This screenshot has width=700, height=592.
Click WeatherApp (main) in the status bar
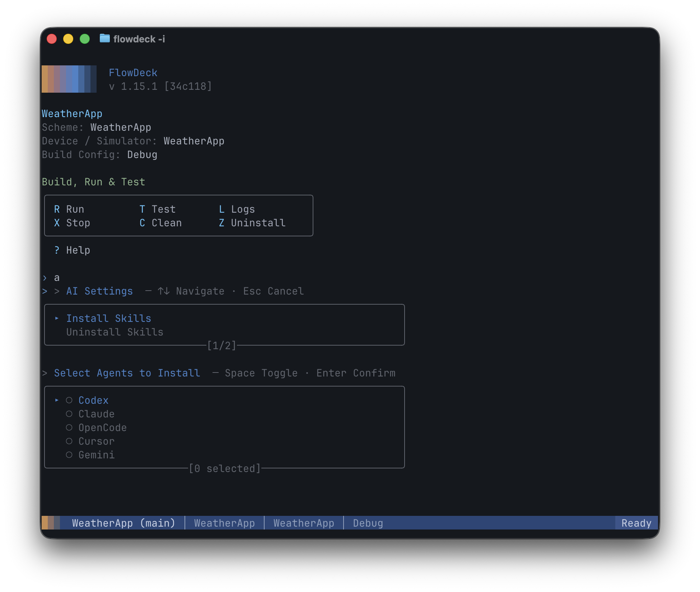(123, 523)
